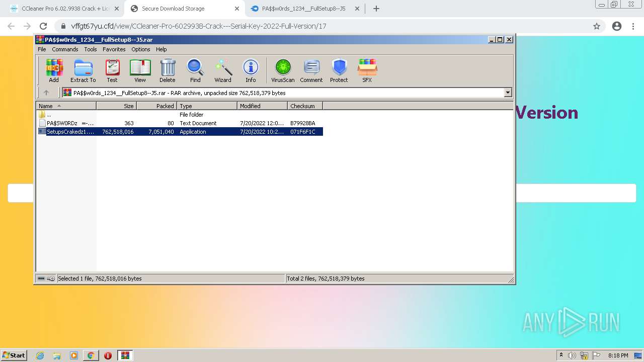The width and height of the screenshot is (644, 362).
Task: Click the Add toolbar icon in WinRAR
Action: pos(54,70)
